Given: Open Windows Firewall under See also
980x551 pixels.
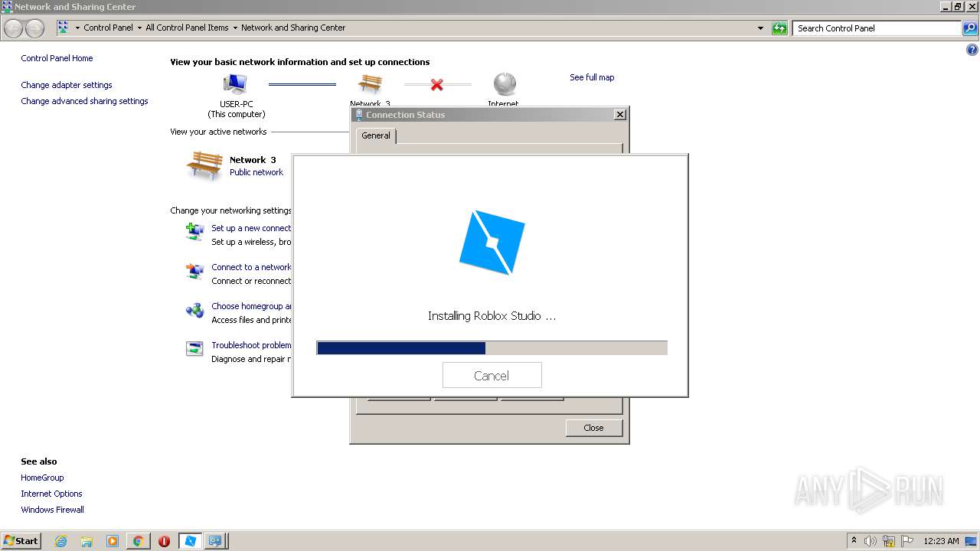Looking at the screenshot, I should point(52,510).
